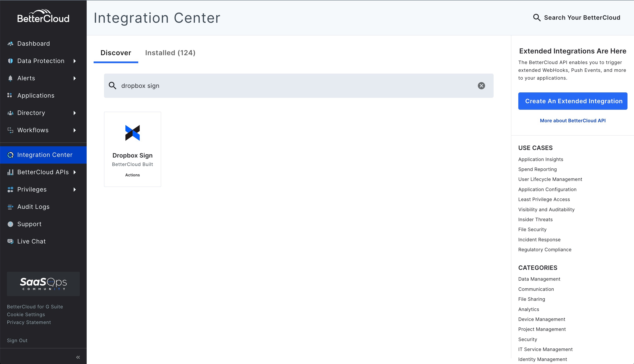Viewport: 634px width, 364px height.
Task: Start a Live Chat session
Action: click(x=31, y=241)
